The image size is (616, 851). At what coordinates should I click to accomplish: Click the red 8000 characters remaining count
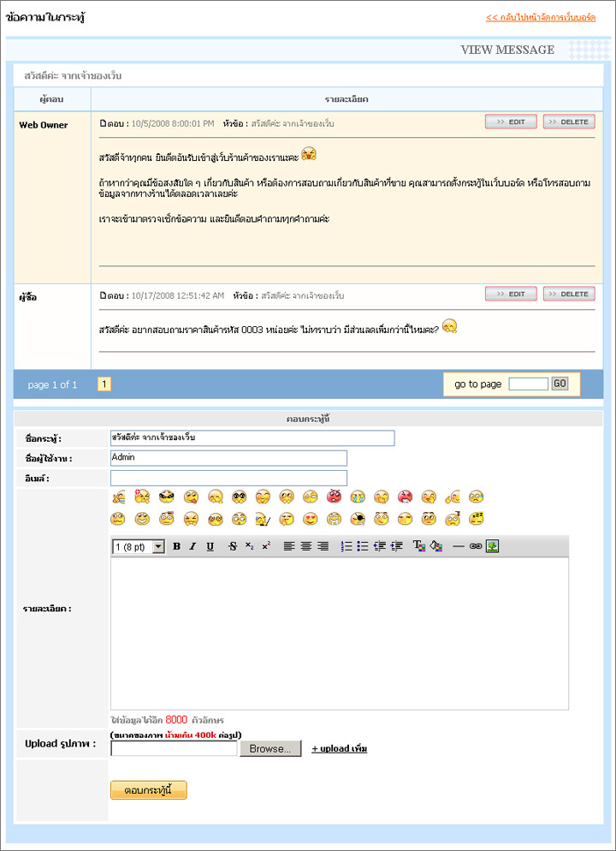click(176, 720)
